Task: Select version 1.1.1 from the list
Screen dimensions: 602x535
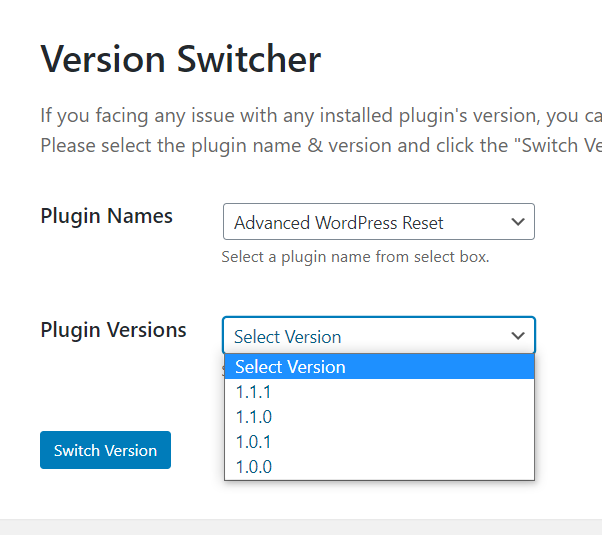Action: [x=254, y=392]
